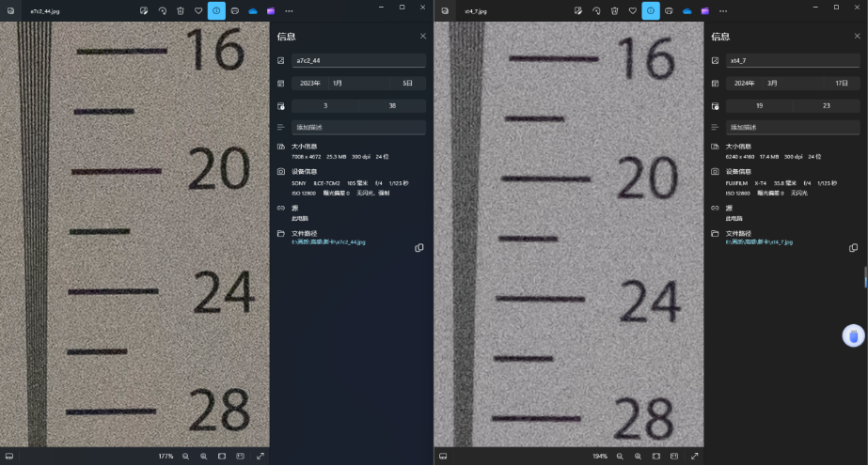Screen dimensions: 868x466
Task: Toggle the info panel in a7c2_44.jpg window
Action: click(216, 10)
